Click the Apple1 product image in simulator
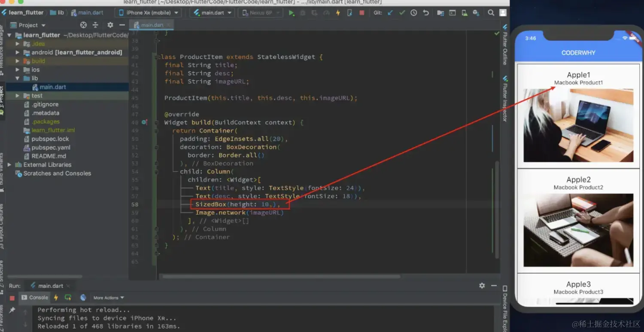This screenshot has height=332, width=644. point(578,125)
